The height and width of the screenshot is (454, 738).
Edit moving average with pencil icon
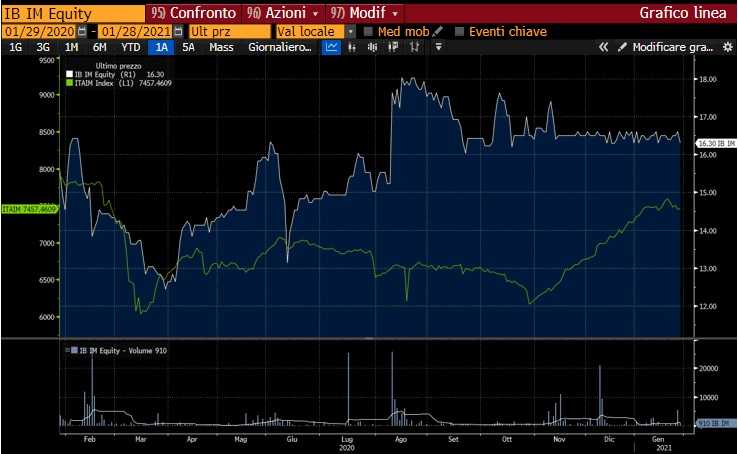tap(437, 32)
